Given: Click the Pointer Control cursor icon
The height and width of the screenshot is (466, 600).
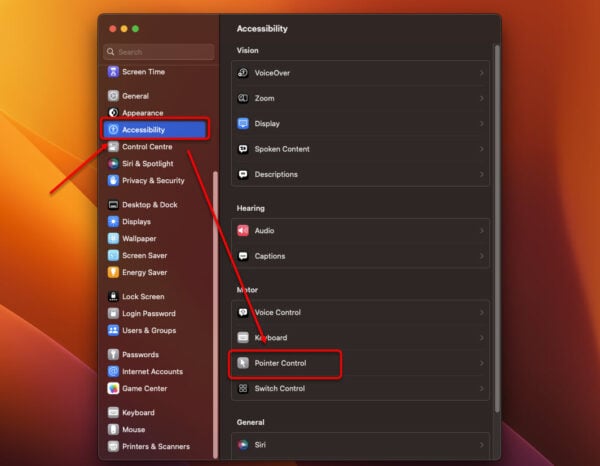Looking at the screenshot, I should click(x=243, y=363).
